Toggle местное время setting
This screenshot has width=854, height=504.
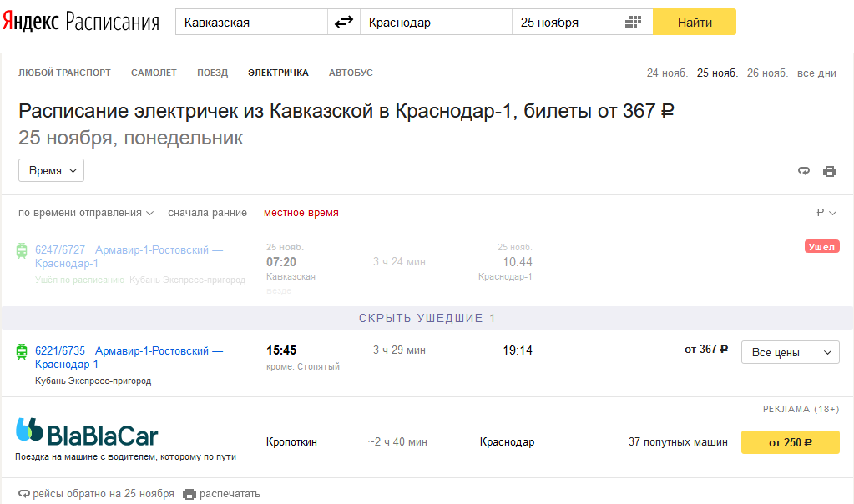click(x=301, y=213)
